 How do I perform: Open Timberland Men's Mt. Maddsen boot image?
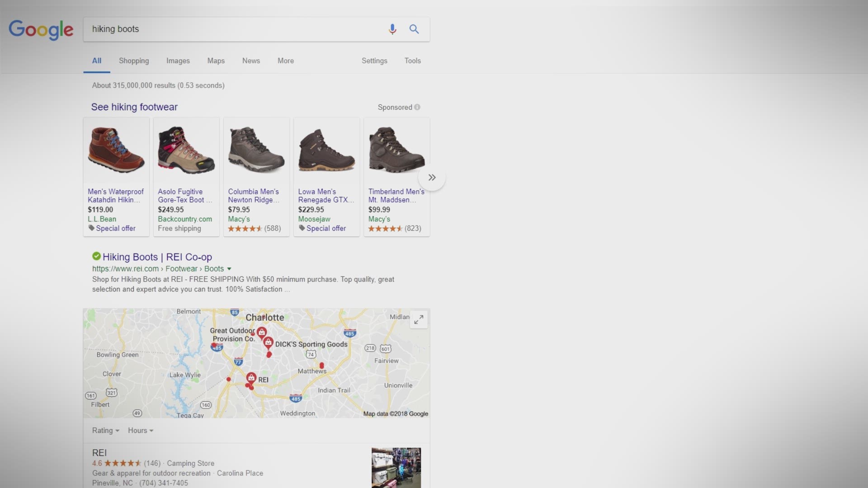396,150
